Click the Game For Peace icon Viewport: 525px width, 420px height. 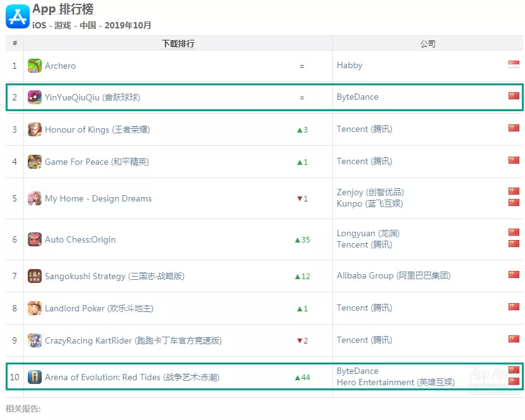(x=35, y=162)
